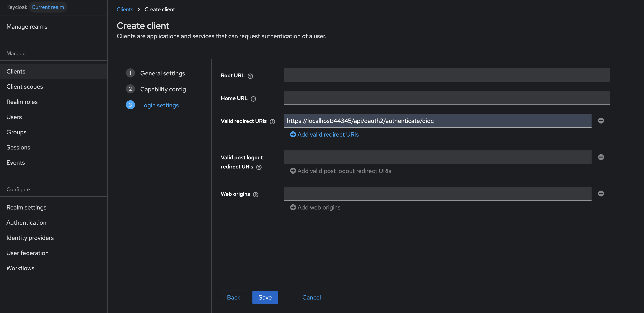Remove the post logout redirect URI row

coord(601,157)
